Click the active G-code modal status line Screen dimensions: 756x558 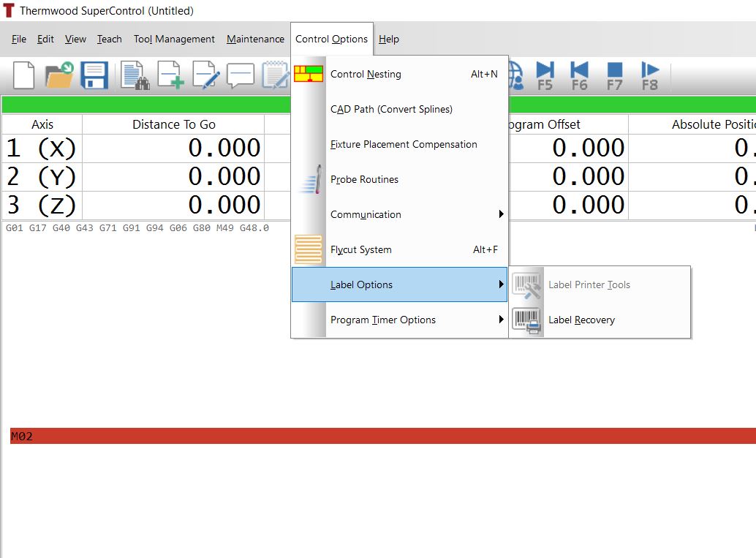[x=137, y=227]
